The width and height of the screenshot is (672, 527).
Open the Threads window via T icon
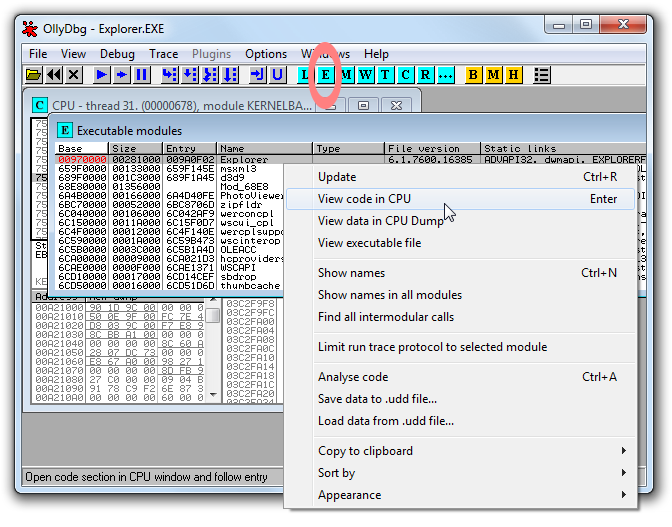point(385,75)
